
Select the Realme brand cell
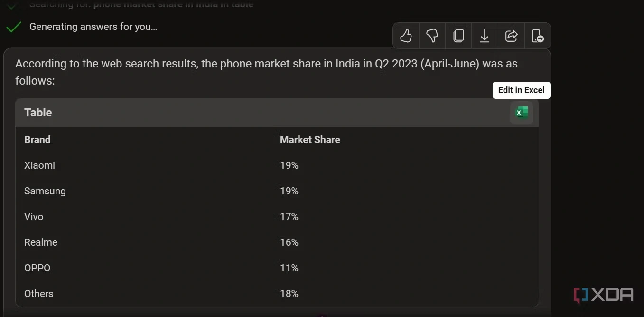point(41,242)
